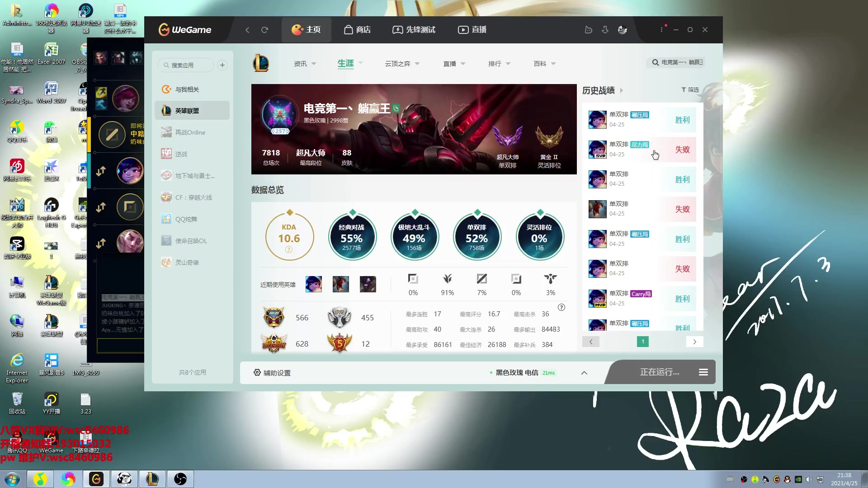
Task: Open stats help question mark icon
Action: point(561,307)
